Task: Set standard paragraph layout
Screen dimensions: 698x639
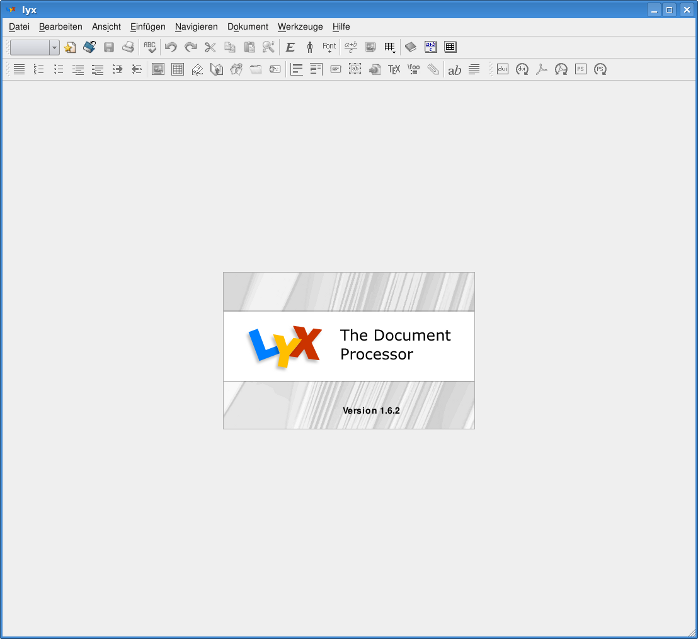Action: (x=19, y=69)
